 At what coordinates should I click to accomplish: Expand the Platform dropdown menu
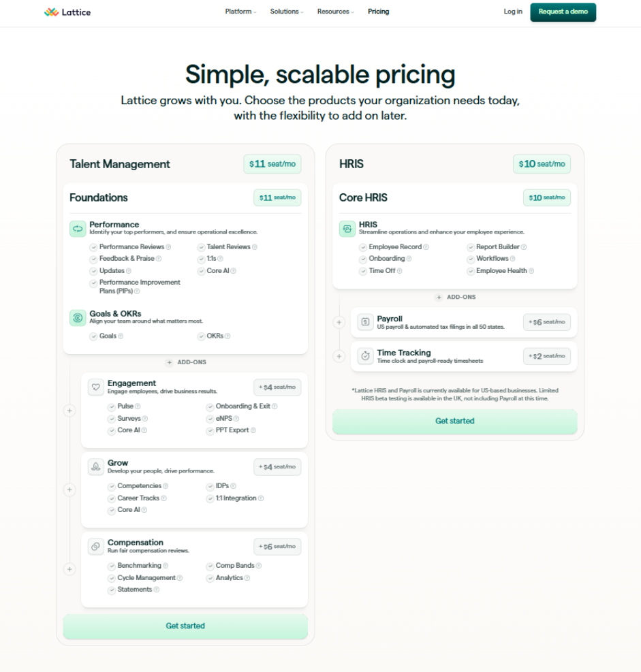click(x=240, y=12)
